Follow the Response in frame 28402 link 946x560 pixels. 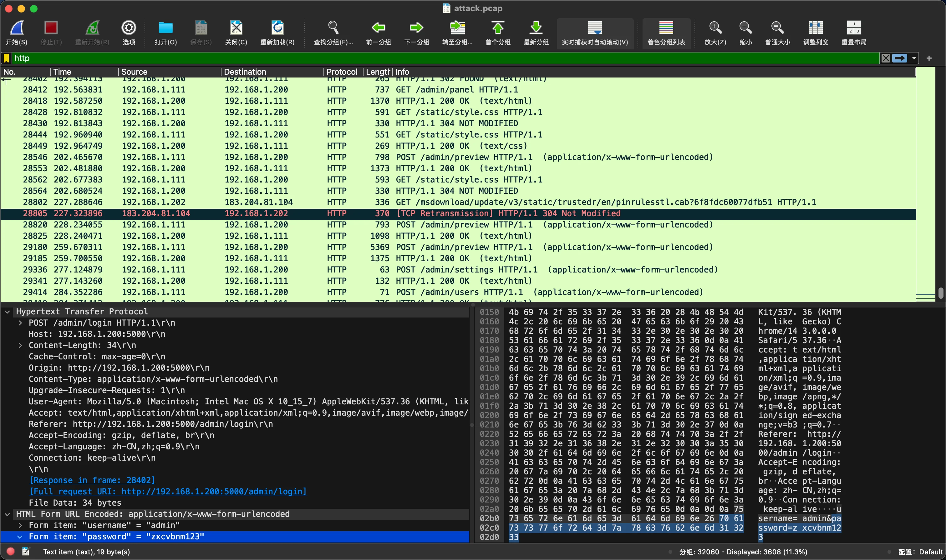tap(92, 480)
